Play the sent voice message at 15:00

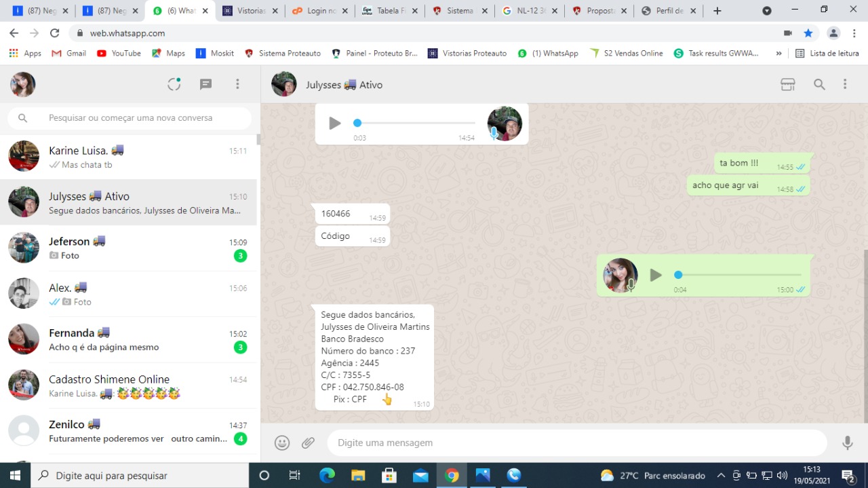pos(656,275)
